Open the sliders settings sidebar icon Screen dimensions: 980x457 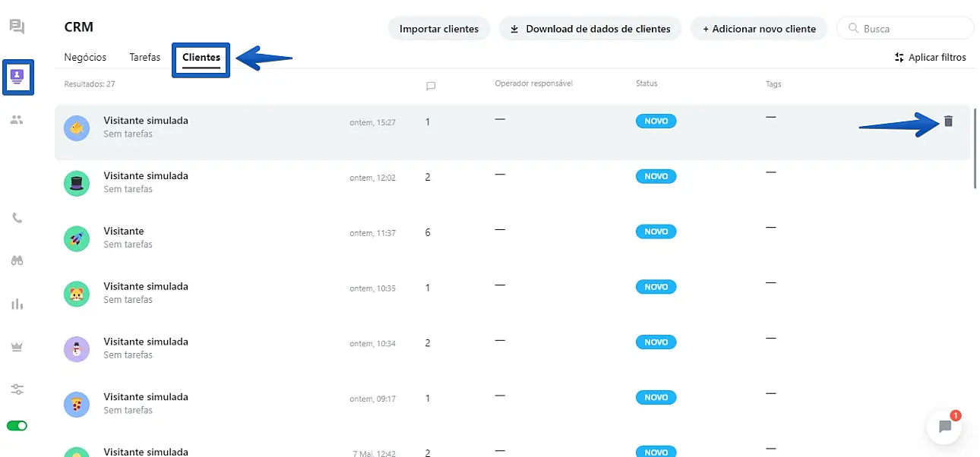pos(17,389)
